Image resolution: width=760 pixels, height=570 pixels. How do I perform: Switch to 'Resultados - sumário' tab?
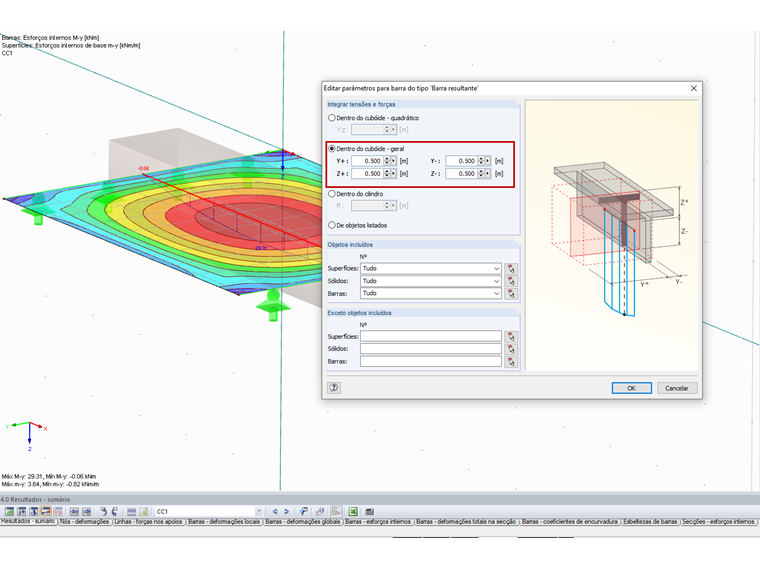28,522
